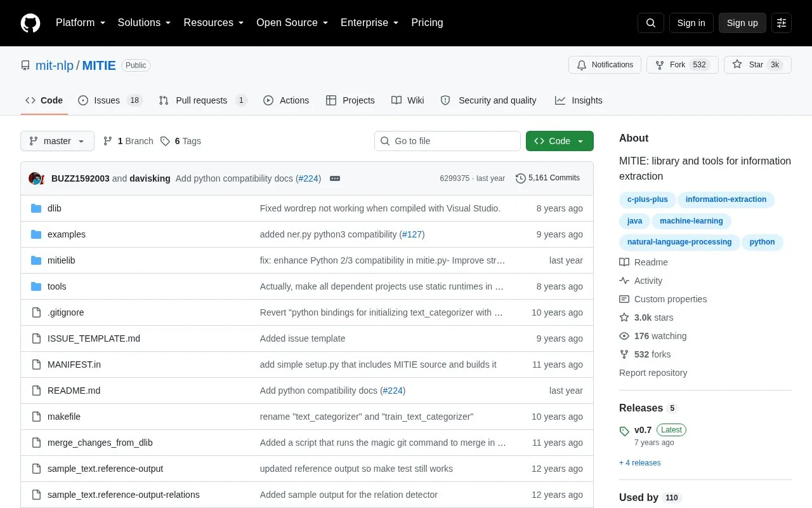Open the GitHub home logo

tap(30, 23)
